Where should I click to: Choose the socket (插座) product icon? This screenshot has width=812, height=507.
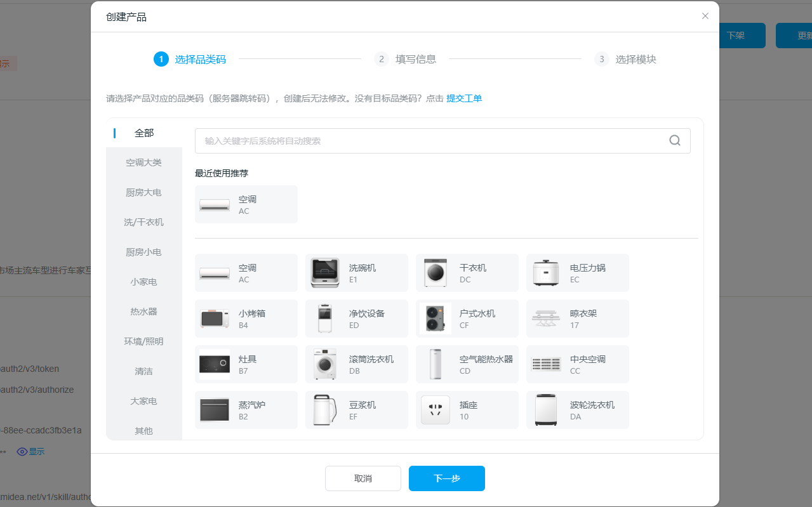click(436, 410)
